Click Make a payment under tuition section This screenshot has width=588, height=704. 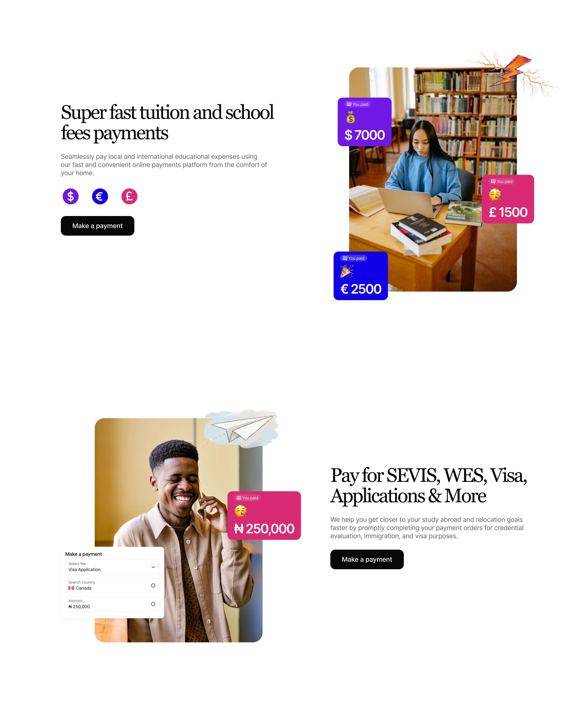tap(98, 226)
